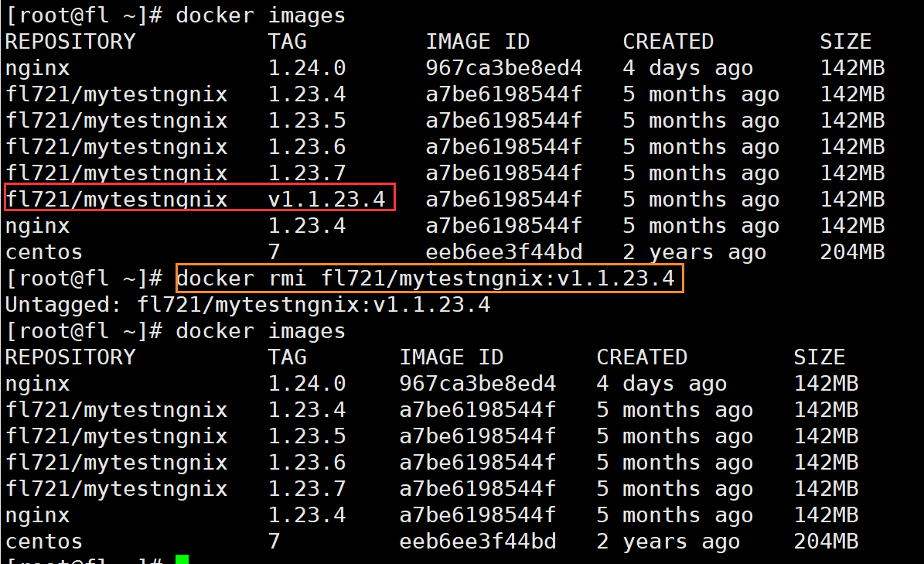Click the 1.23.6 tag in the listing after rmi

point(307,463)
